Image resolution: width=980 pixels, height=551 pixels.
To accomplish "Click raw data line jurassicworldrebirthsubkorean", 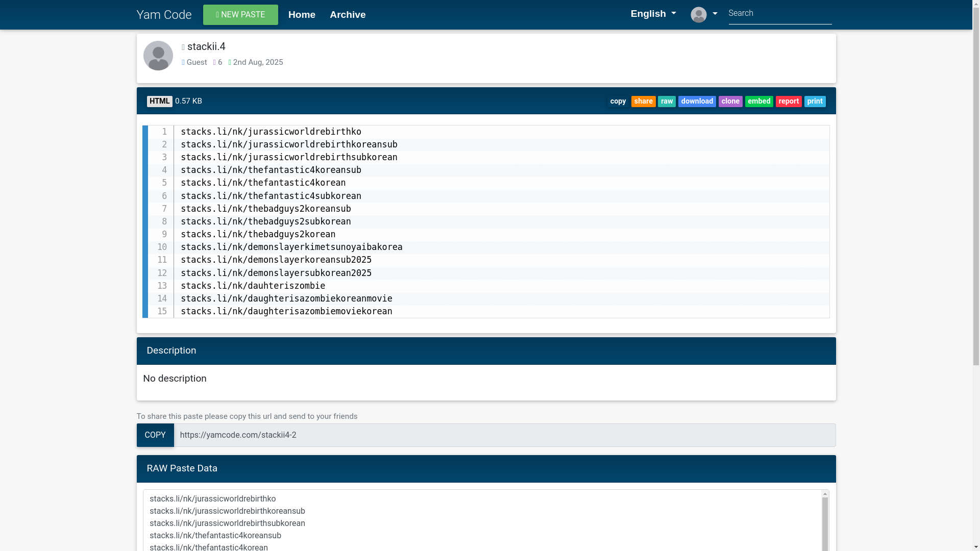I will (x=227, y=523).
